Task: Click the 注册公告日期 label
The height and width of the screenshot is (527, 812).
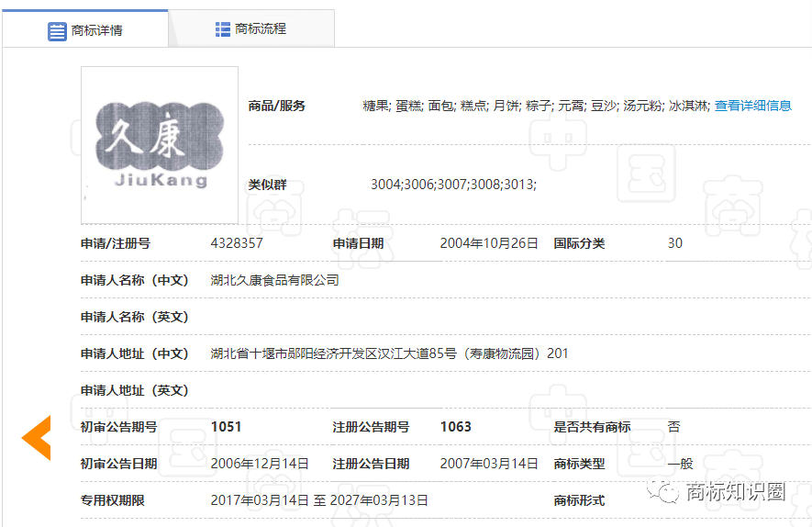Action: (x=371, y=464)
